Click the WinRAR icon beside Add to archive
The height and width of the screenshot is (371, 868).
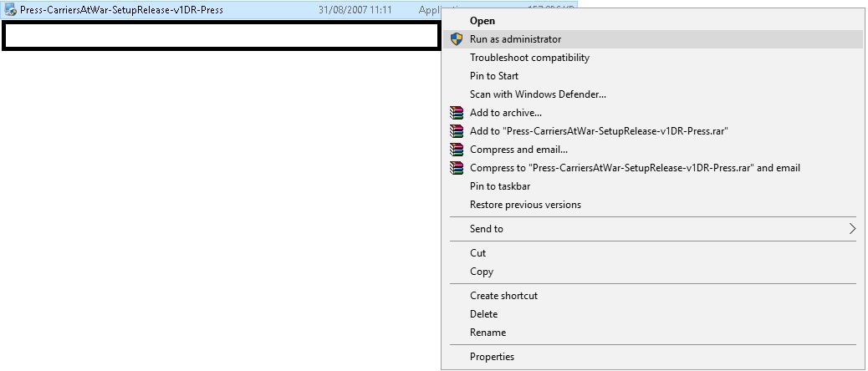[x=456, y=113]
